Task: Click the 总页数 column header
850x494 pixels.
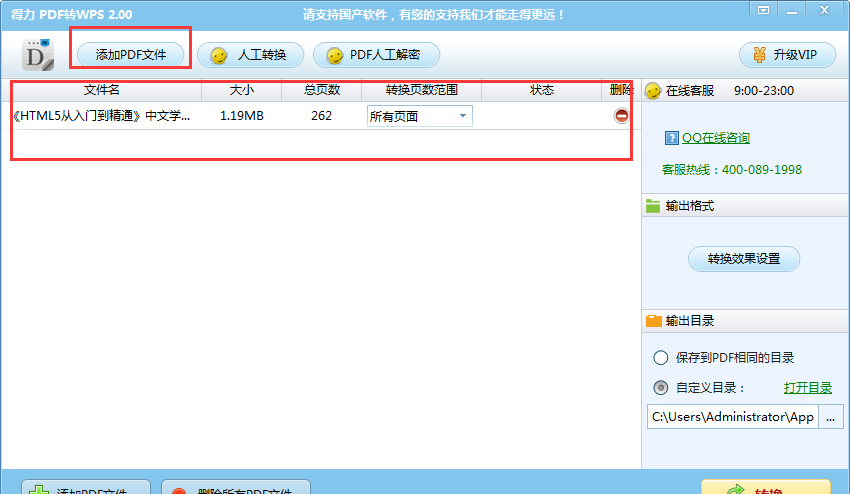Action: pyautogui.click(x=321, y=90)
